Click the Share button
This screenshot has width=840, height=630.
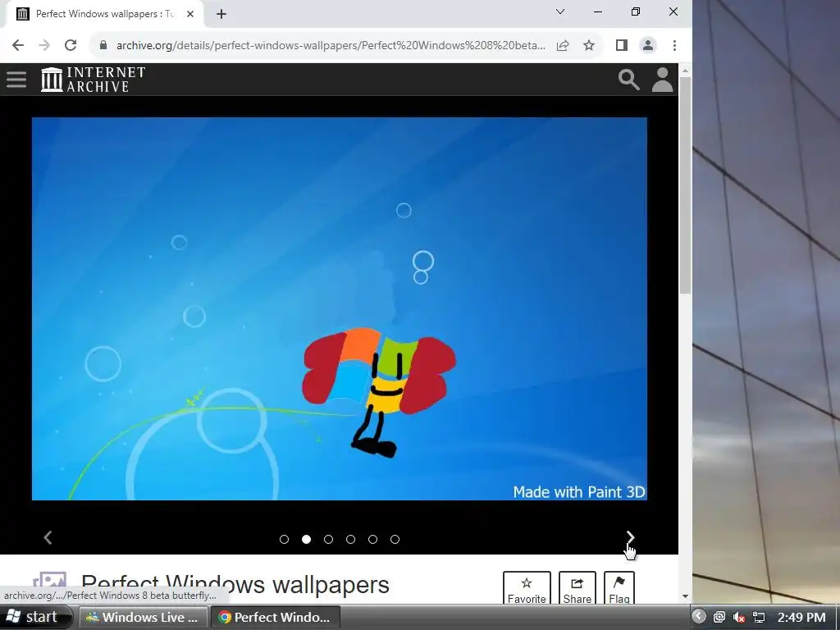[577, 588]
